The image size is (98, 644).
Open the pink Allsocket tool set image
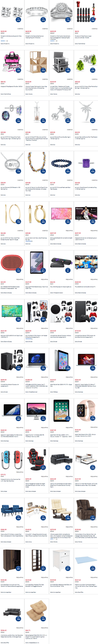tap(12, 62)
